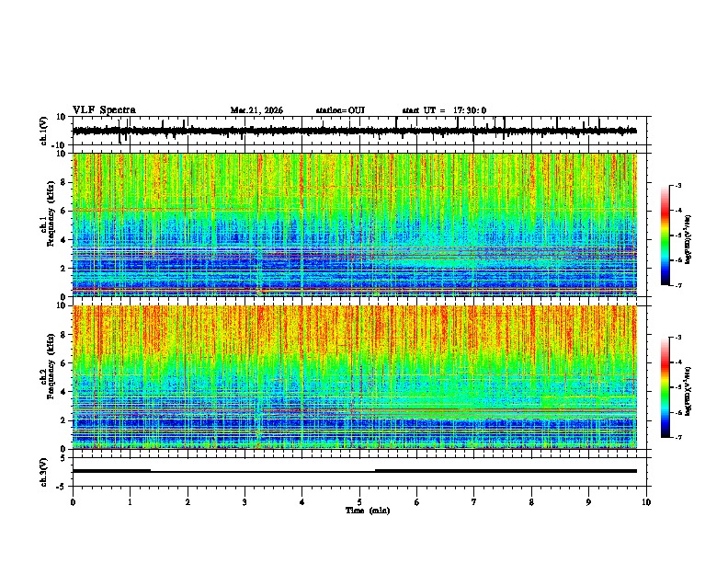
Task: Click the "VLF Spectra" title text
Action: pos(104,110)
